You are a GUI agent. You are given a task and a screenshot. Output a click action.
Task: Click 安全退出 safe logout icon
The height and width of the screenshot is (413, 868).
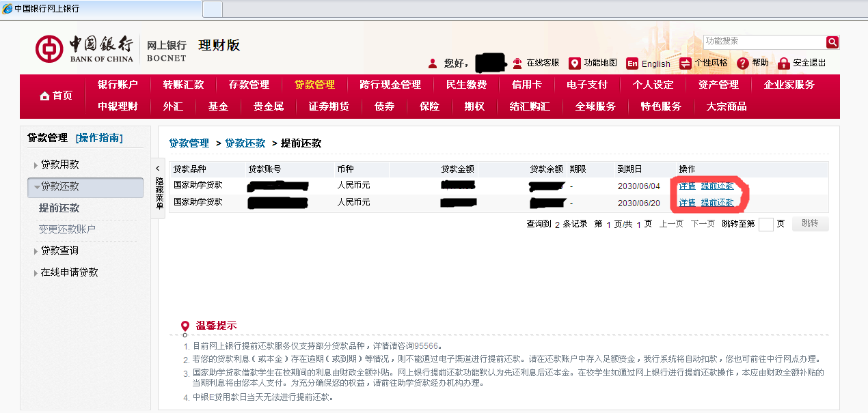click(x=784, y=63)
